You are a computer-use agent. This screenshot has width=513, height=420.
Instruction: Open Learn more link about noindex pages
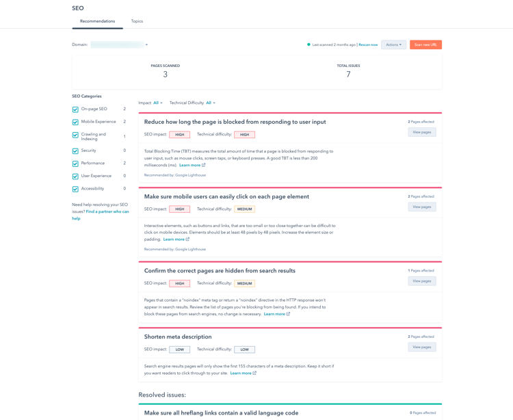click(x=274, y=314)
